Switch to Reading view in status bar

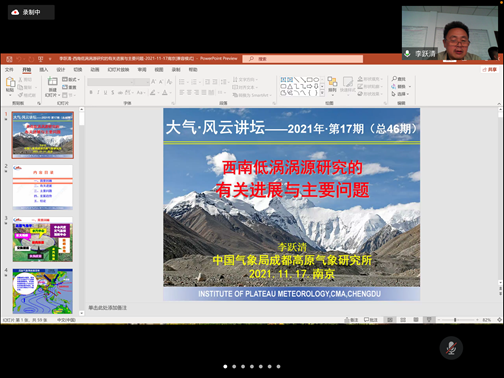tap(416, 320)
